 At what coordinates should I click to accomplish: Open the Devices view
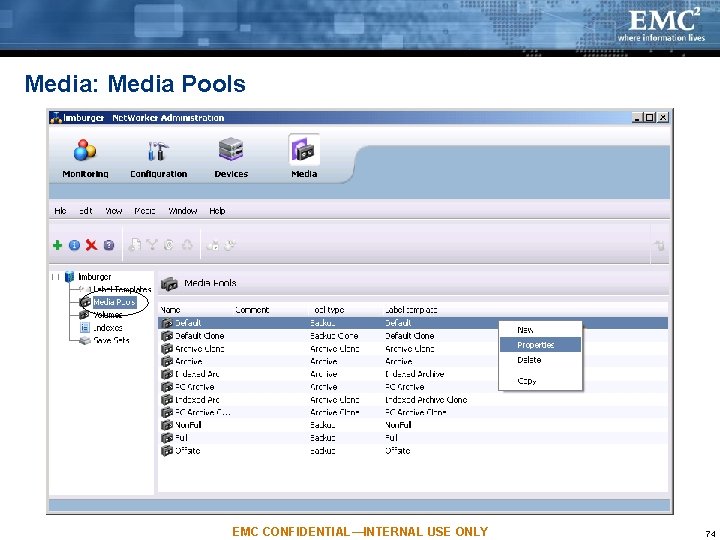pos(231,158)
